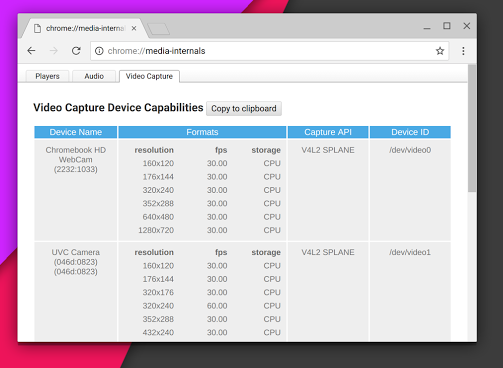Click the forward navigation arrow
The height and width of the screenshot is (368, 503).
(53, 51)
